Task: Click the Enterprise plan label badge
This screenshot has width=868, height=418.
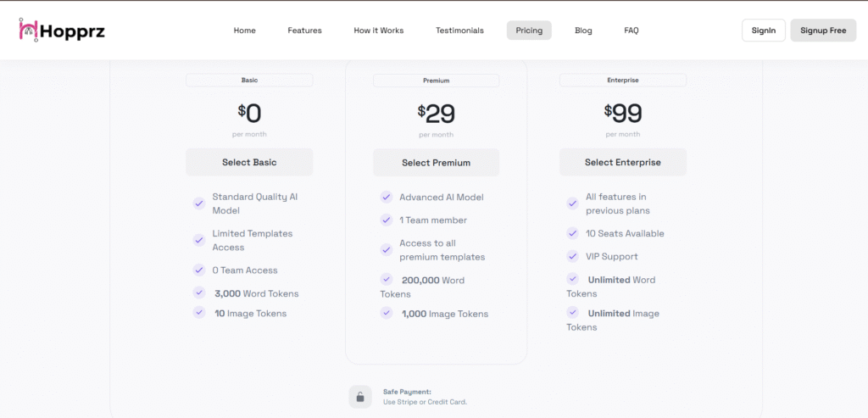Action: 623,81
